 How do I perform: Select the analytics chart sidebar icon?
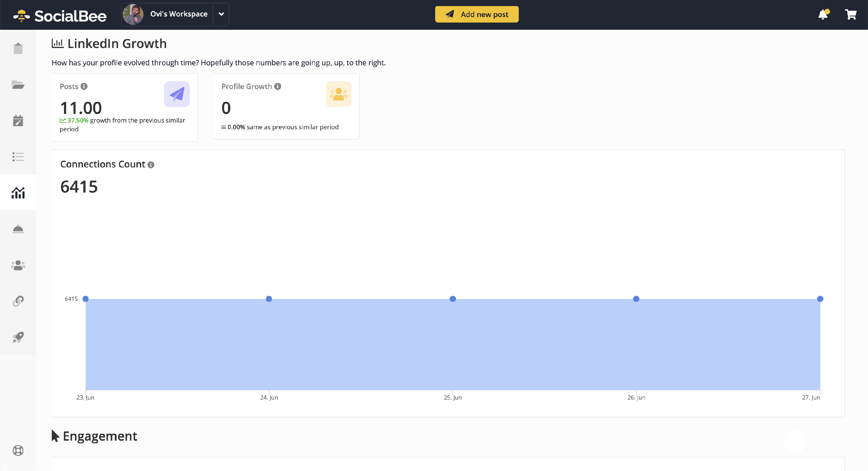coord(18,193)
